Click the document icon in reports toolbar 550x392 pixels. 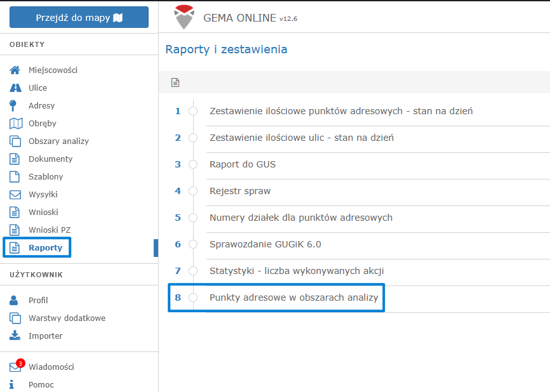[x=175, y=82]
